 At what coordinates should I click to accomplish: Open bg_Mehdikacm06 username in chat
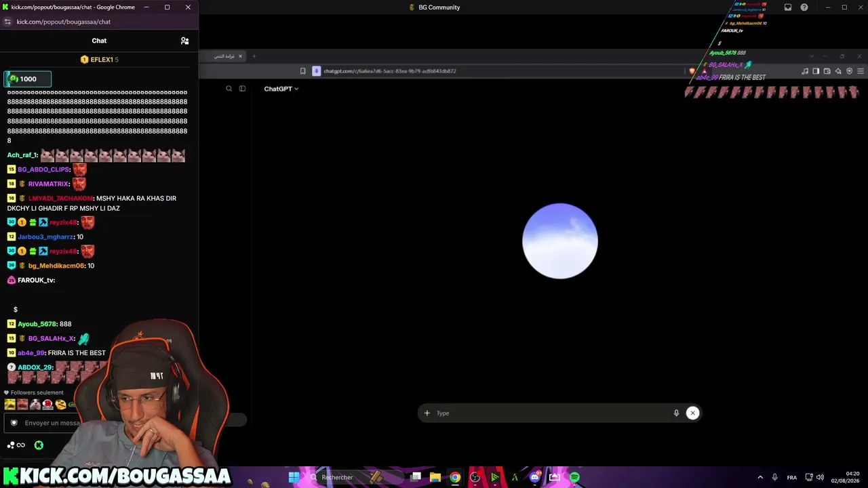56,266
